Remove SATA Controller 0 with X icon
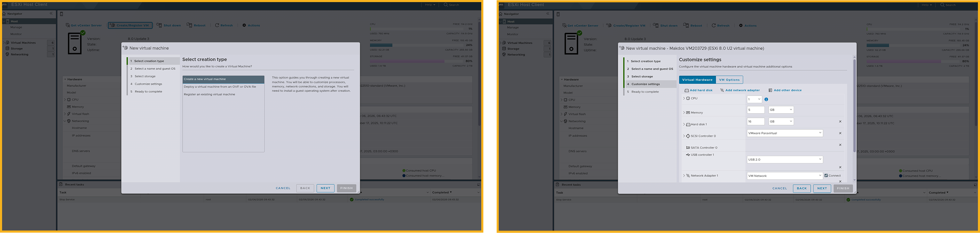The height and width of the screenshot is (233, 980). point(840,145)
